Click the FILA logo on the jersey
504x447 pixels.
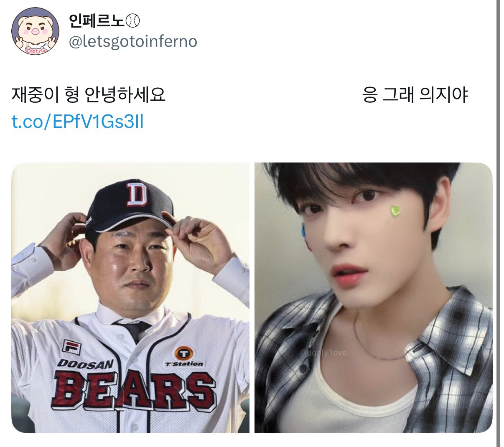(x=71, y=346)
